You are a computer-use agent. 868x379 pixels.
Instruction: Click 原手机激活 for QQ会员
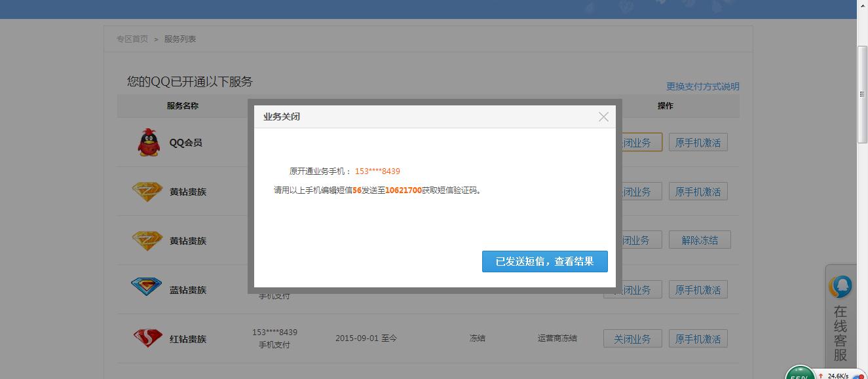[x=698, y=143]
